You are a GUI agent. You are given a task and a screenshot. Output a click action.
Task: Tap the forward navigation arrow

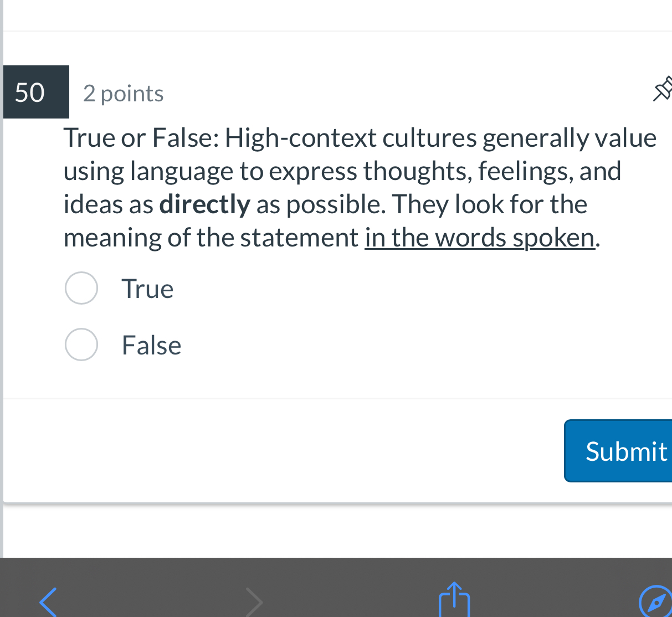(254, 602)
